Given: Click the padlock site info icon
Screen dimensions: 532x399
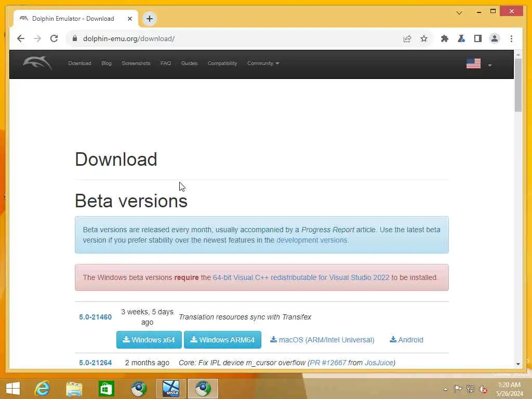Looking at the screenshot, I should (75, 38).
